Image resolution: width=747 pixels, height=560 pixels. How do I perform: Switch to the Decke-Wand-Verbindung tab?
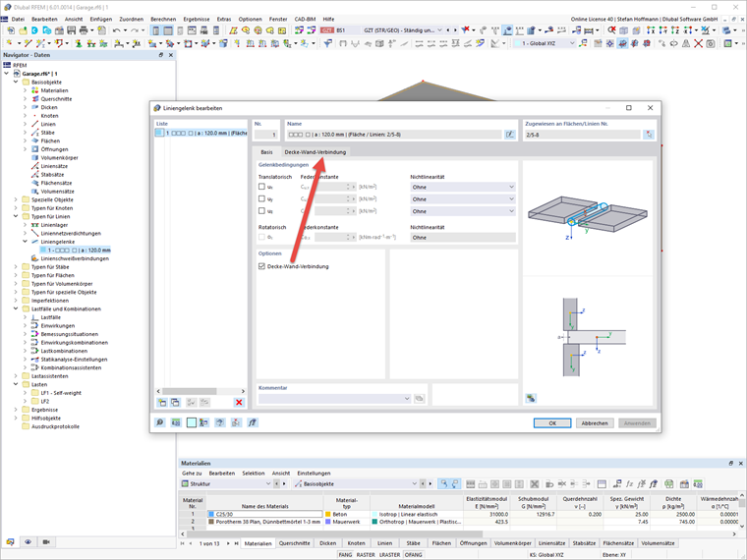(x=315, y=152)
